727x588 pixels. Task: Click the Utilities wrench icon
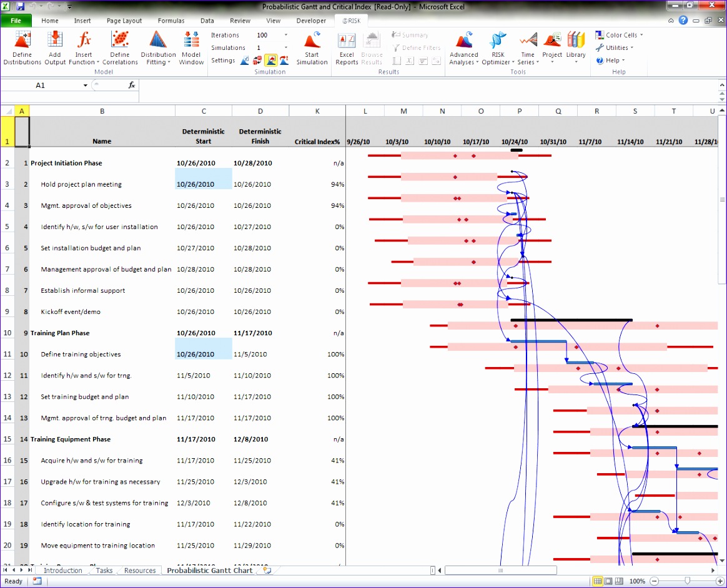(x=600, y=47)
